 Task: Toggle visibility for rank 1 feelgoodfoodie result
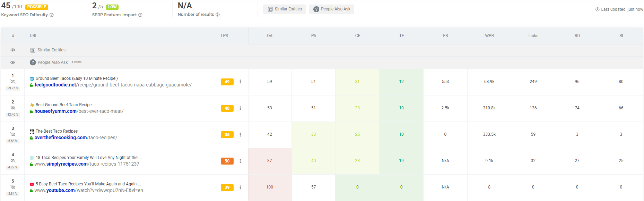(x=13, y=82)
